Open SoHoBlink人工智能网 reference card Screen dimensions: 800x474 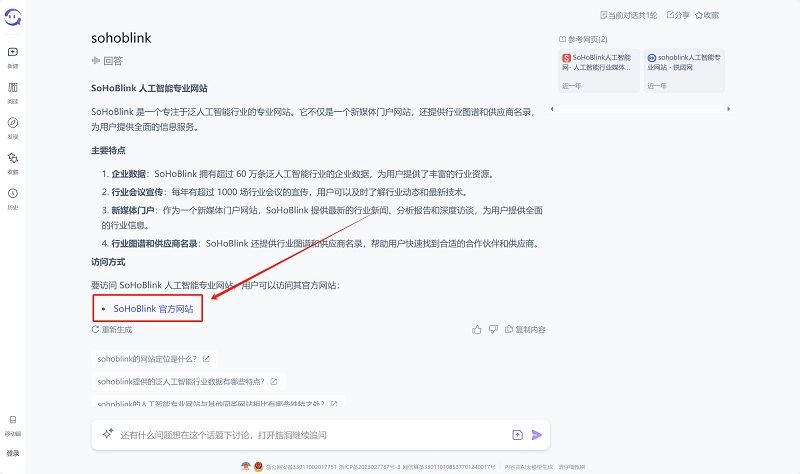click(599, 71)
